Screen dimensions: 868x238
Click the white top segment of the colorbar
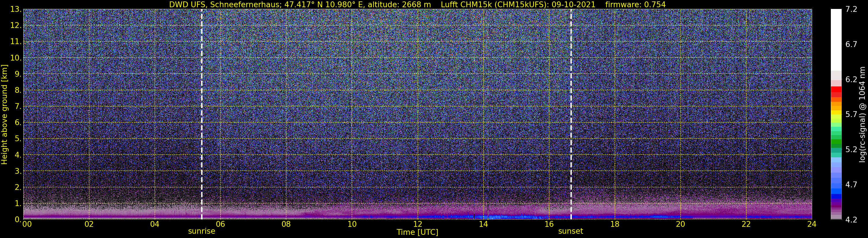pos(836,40)
